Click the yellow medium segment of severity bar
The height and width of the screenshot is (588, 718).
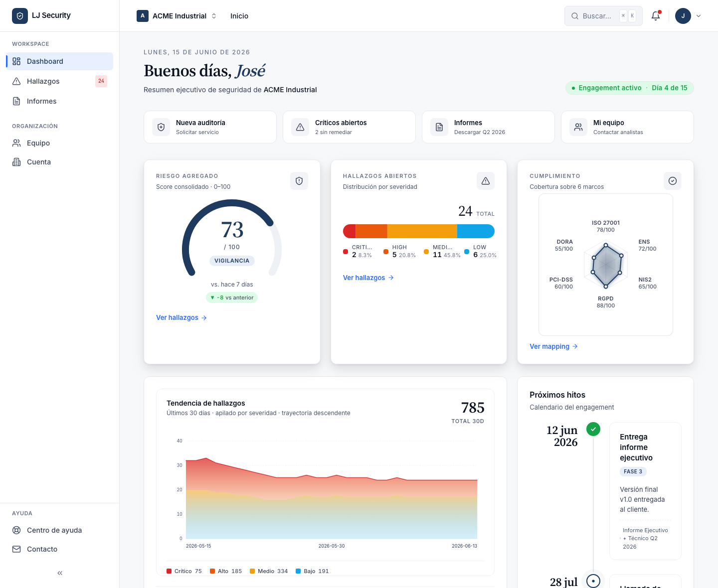coord(422,231)
